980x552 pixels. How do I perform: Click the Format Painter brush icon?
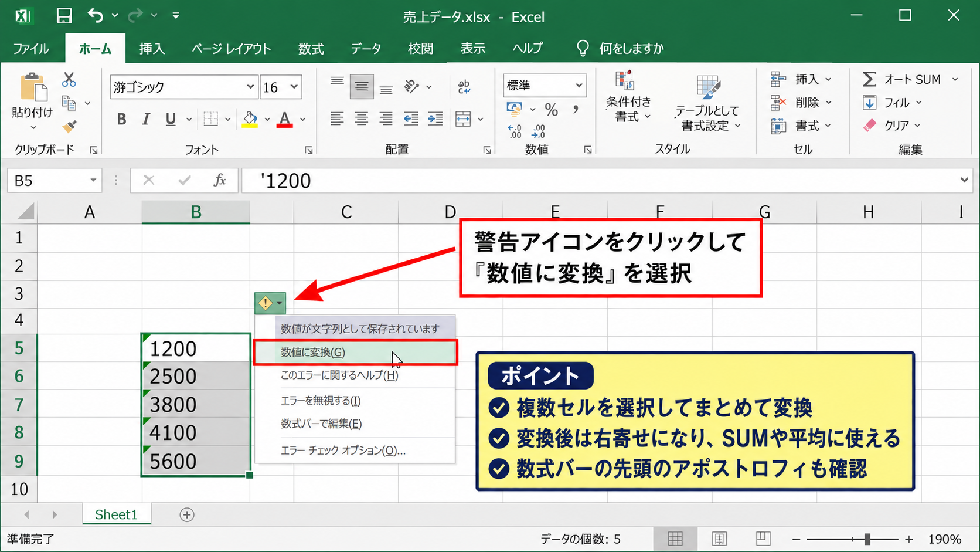[70, 126]
